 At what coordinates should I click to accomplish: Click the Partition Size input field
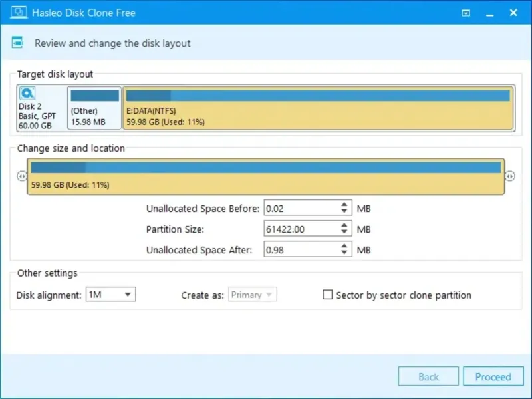301,229
